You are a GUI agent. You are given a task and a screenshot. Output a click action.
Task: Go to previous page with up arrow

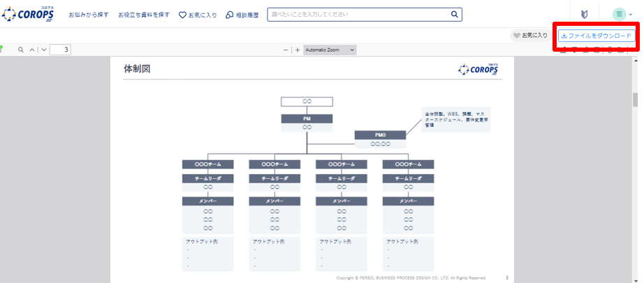pyautogui.click(x=32, y=50)
